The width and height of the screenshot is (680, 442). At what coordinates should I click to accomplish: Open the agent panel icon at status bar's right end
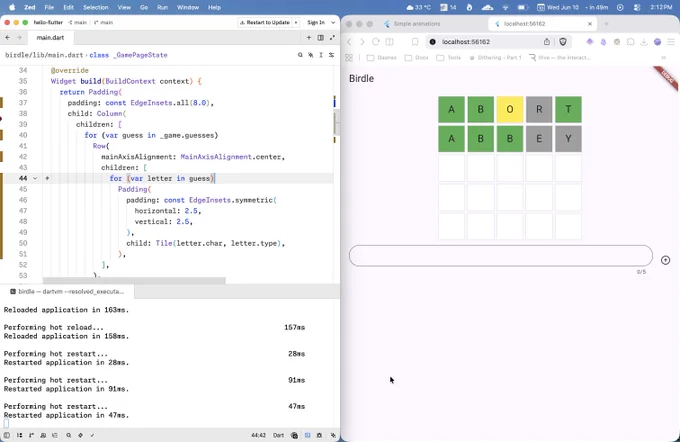pos(333,435)
